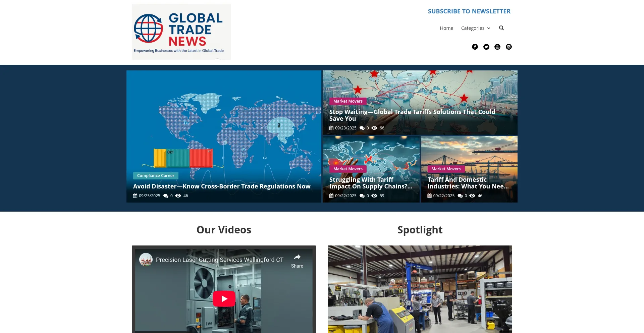Expand the Categories dropdown menu

tap(475, 28)
